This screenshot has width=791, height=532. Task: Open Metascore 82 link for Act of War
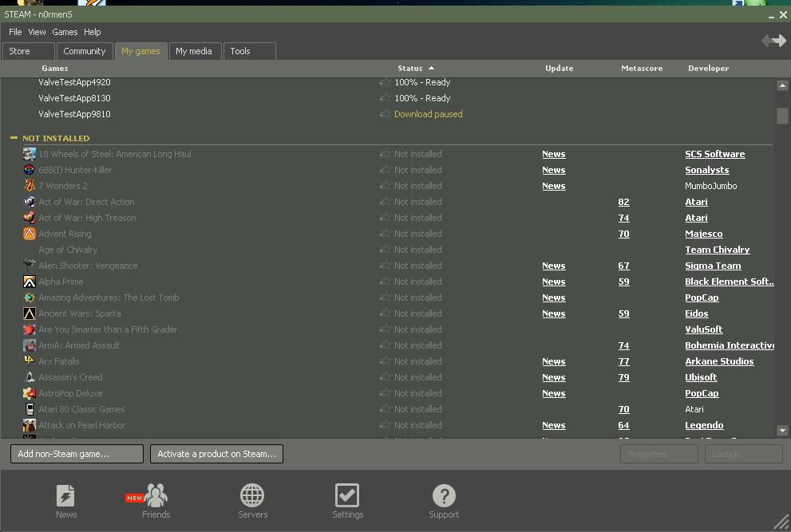coord(623,202)
